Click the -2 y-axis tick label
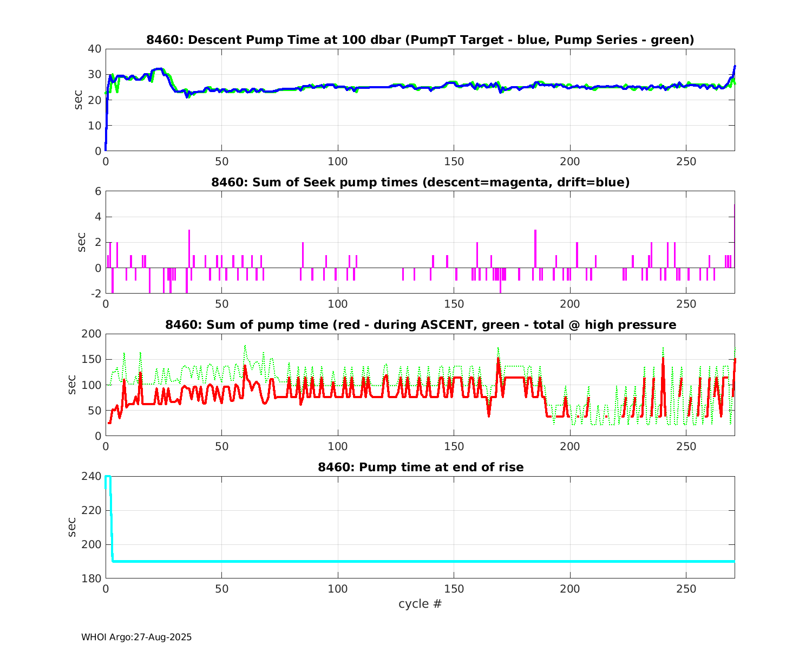This screenshot has height=650, width=812. coord(95,294)
